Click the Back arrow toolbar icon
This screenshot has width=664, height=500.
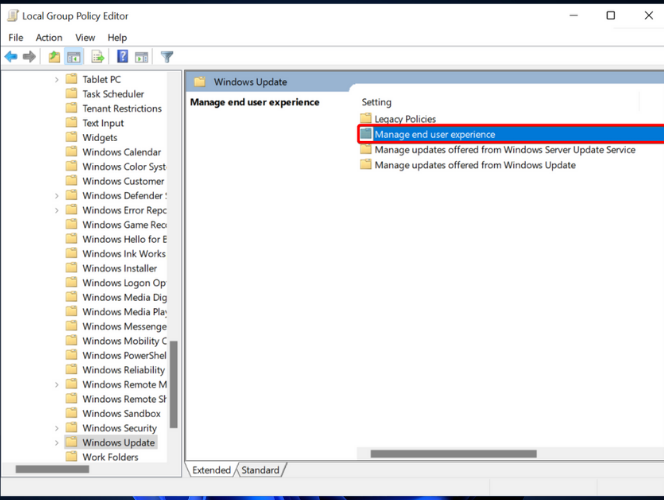click(11, 57)
